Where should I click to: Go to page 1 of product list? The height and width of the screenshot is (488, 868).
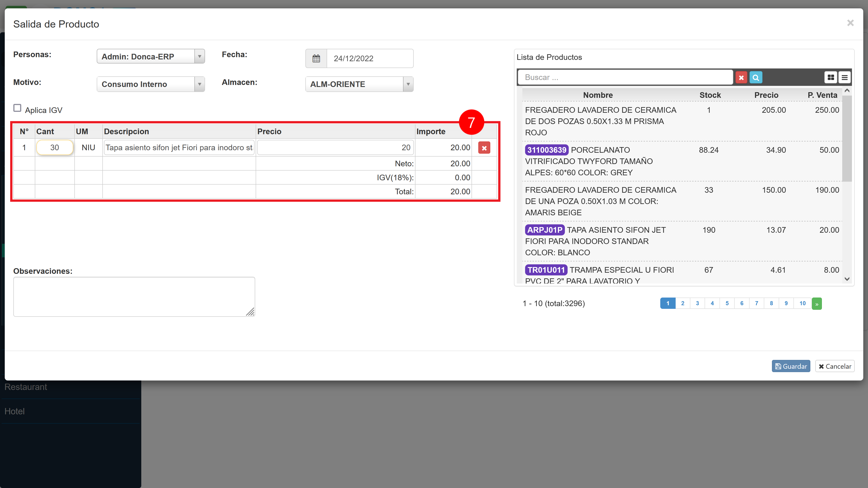pos(668,303)
